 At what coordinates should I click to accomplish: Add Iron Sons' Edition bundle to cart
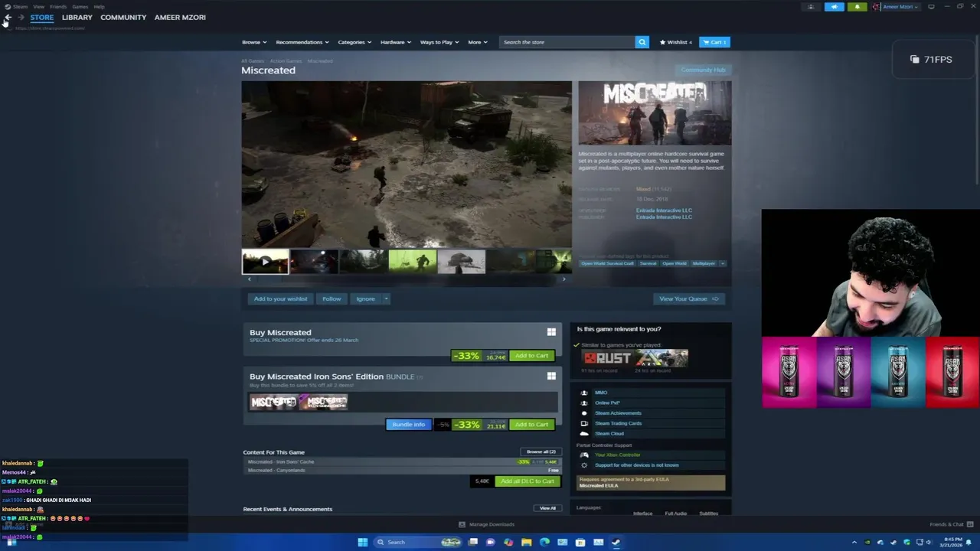[531, 425]
